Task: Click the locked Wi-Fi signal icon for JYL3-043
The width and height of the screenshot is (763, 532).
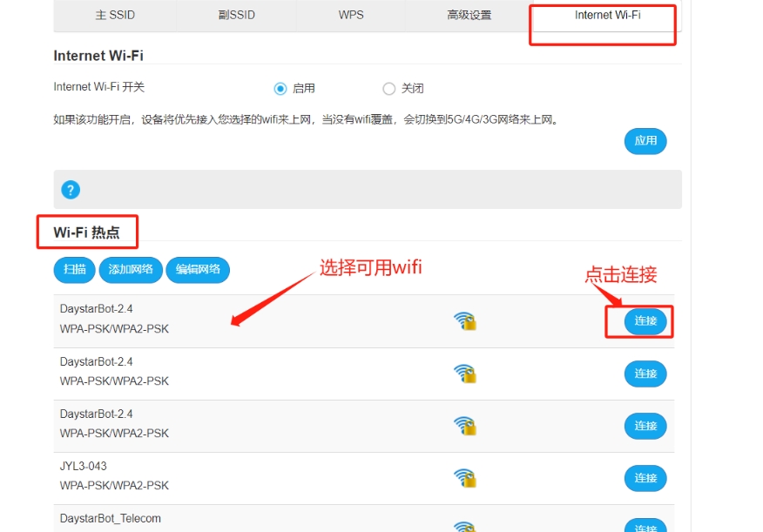Action: 465,478
